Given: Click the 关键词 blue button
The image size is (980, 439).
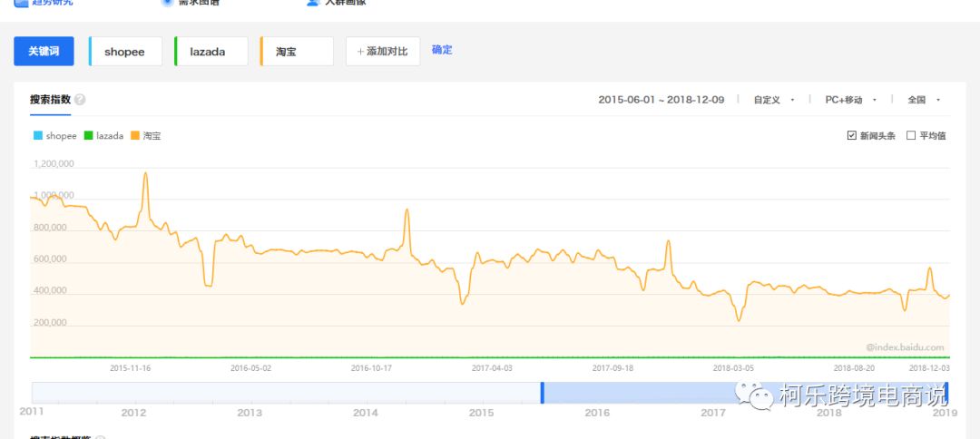Looking at the screenshot, I should (x=44, y=51).
